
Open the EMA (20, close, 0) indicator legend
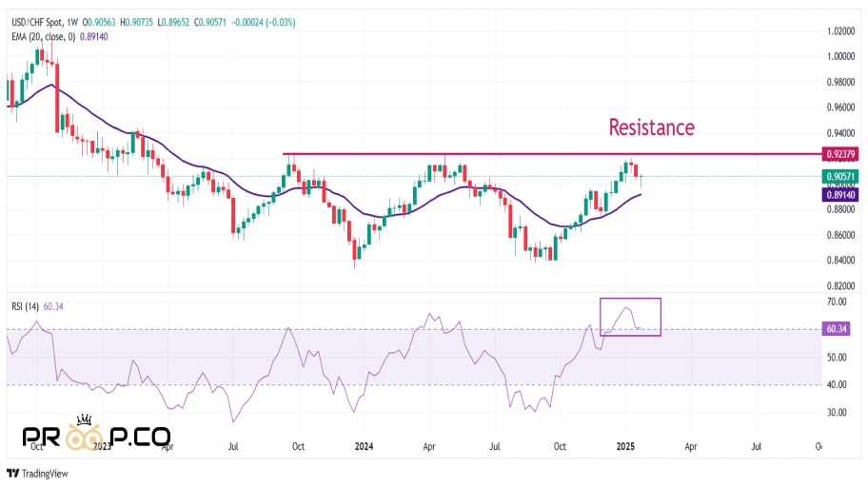(x=43, y=37)
